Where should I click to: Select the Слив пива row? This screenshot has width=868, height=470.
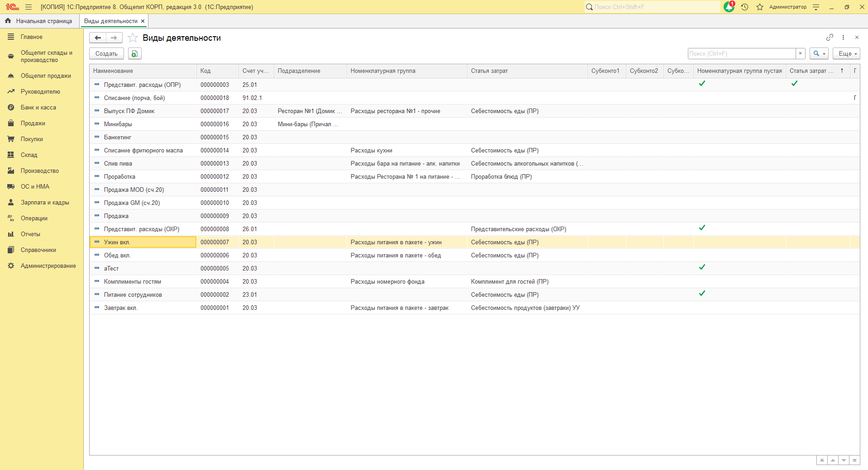474,163
